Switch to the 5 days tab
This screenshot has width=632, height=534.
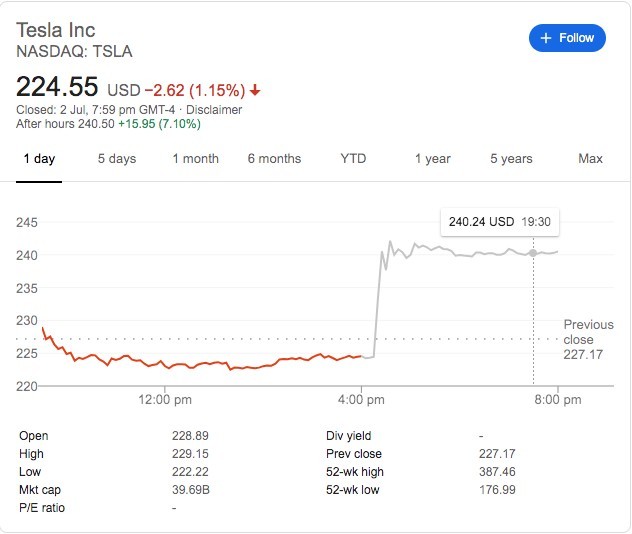point(117,159)
